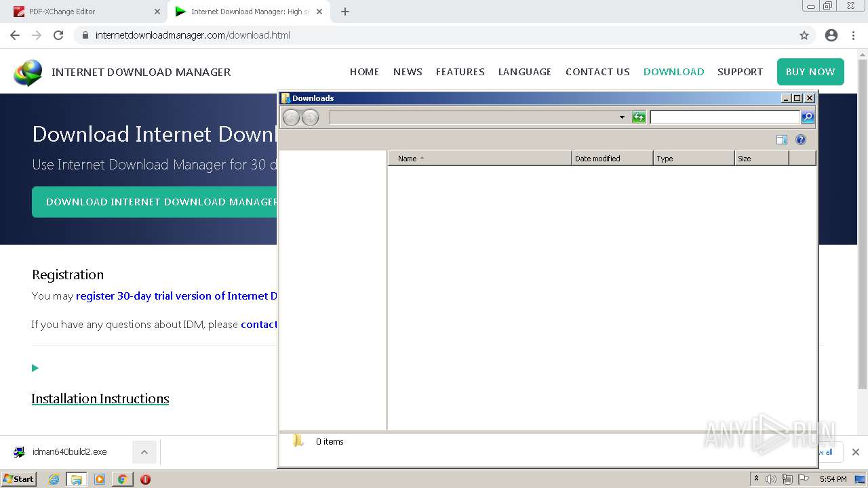
Task: Toggle the preview pane icon in Downloads
Action: [x=782, y=140]
